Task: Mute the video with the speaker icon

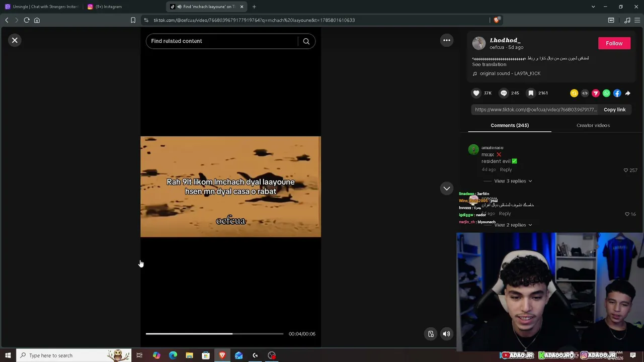Action: [446, 334]
